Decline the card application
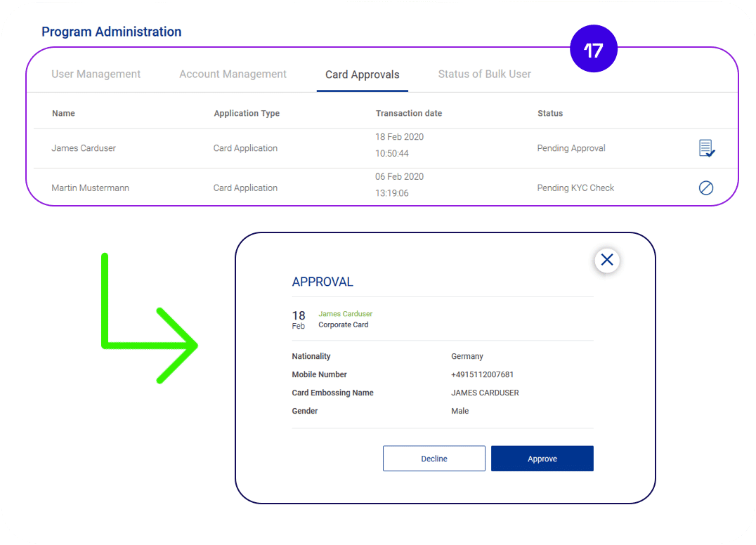Screen dimensions: 756x545 (434, 458)
